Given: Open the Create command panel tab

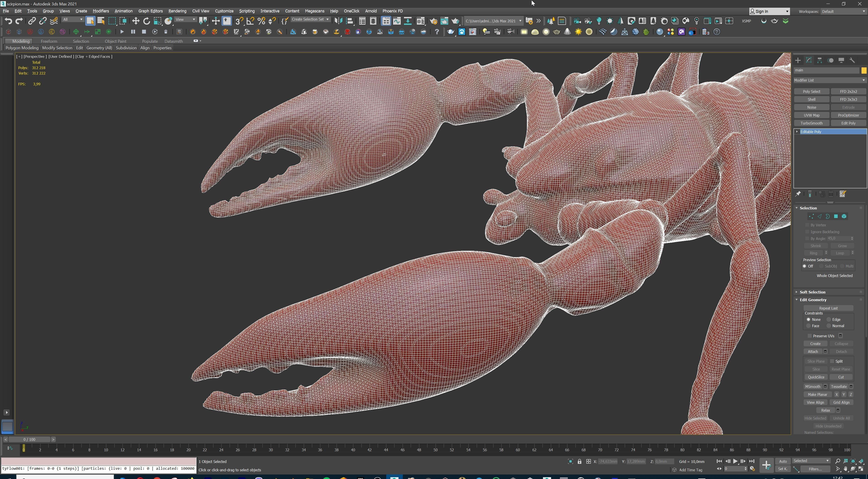Looking at the screenshot, I should point(797,60).
